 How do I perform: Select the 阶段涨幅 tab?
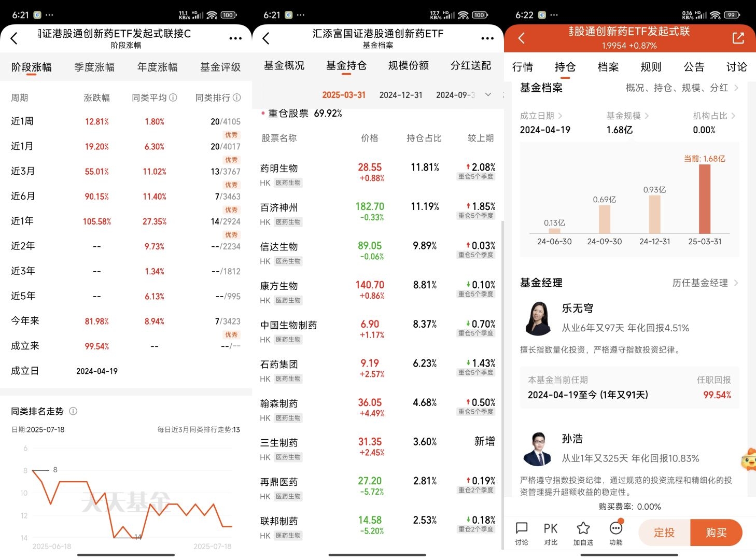(x=32, y=67)
